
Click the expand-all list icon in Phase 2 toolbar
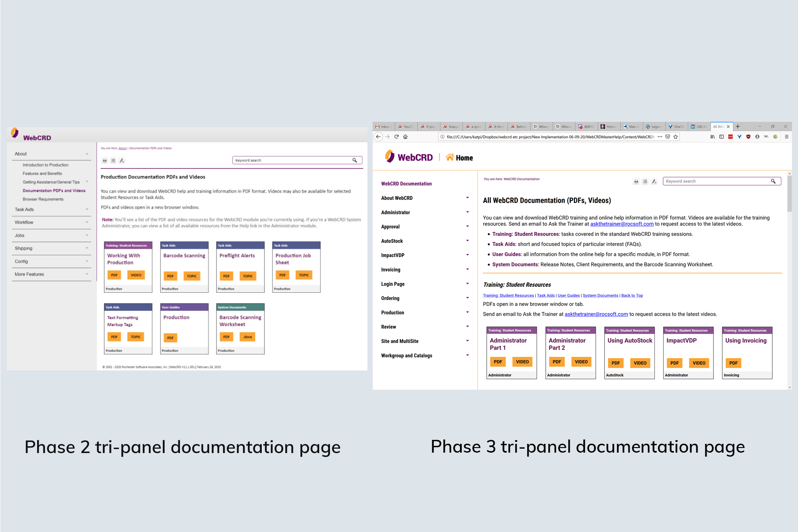click(113, 160)
